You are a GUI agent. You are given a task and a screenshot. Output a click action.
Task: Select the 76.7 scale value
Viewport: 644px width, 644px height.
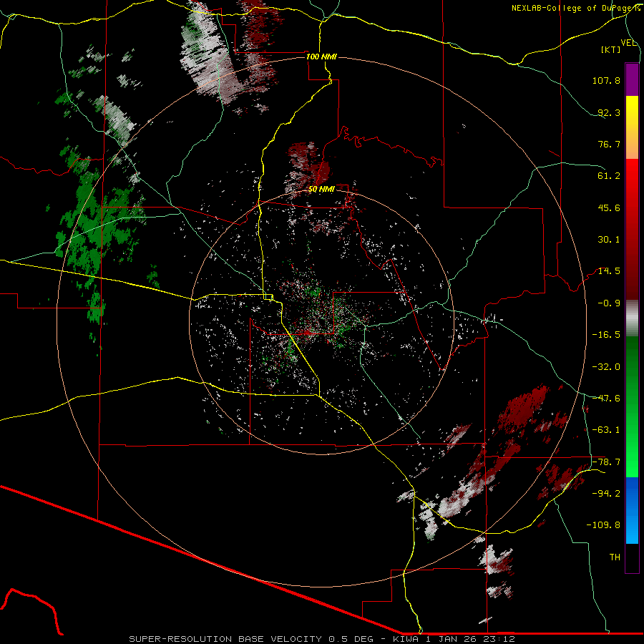click(x=609, y=144)
